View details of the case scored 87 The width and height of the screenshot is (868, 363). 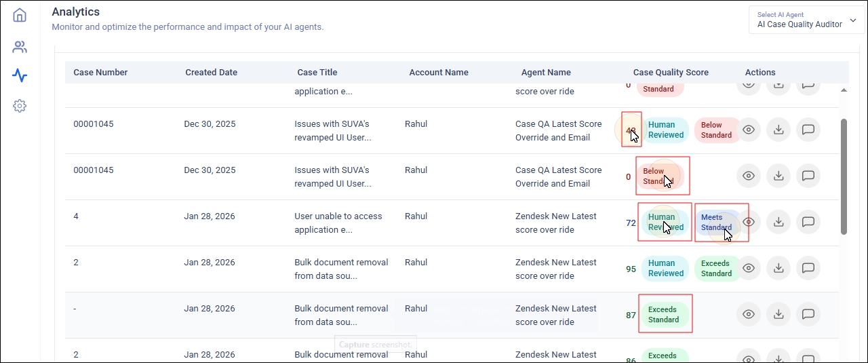[749, 314]
